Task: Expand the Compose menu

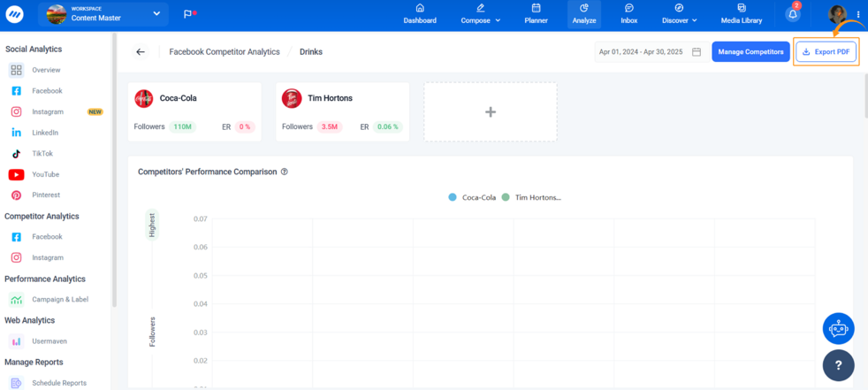Action: pos(481,14)
